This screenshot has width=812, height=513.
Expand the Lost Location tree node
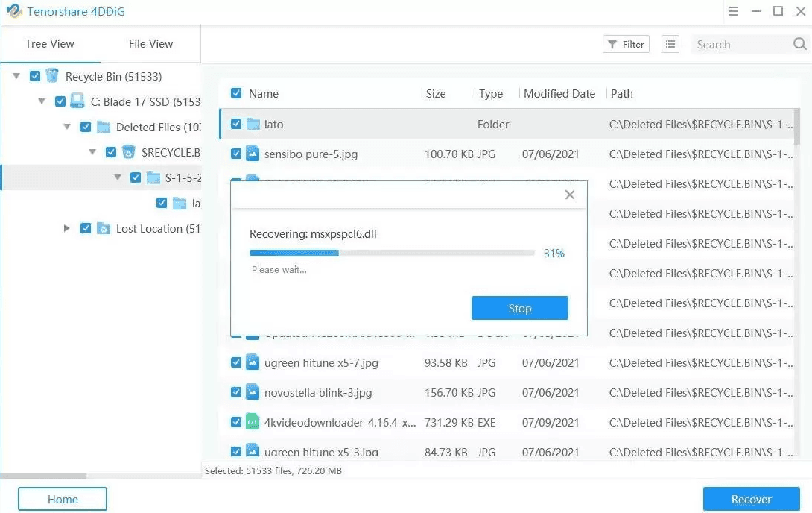pyautogui.click(x=67, y=229)
